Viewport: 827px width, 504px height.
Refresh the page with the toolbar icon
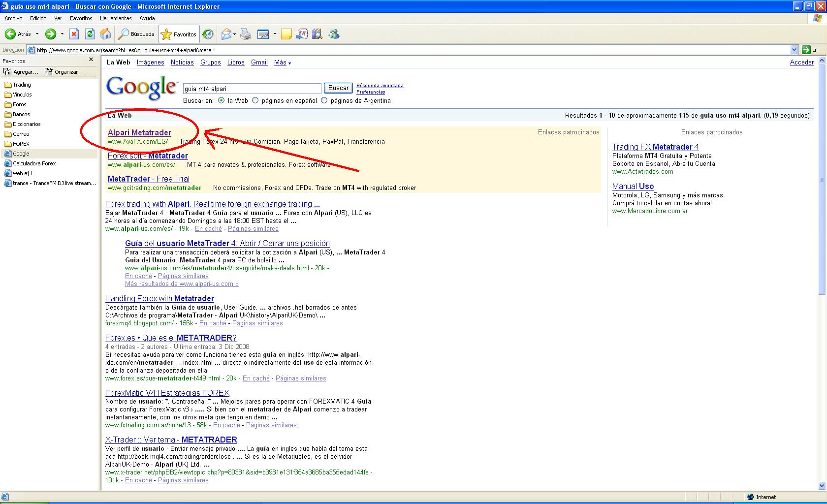pyautogui.click(x=90, y=34)
